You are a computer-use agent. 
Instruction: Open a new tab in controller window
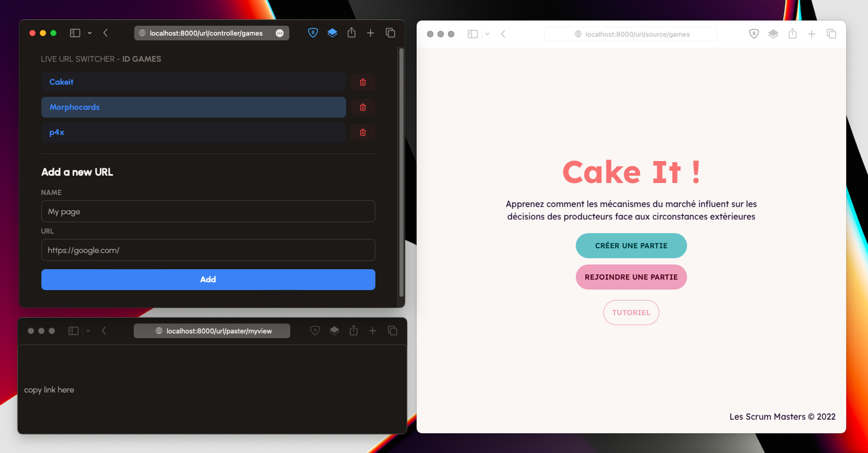(x=370, y=33)
